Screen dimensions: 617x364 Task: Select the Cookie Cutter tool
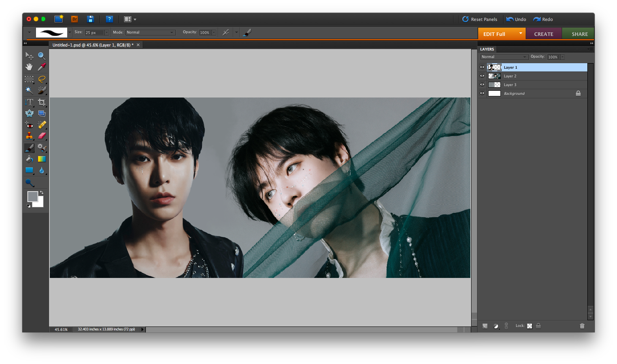29,113
